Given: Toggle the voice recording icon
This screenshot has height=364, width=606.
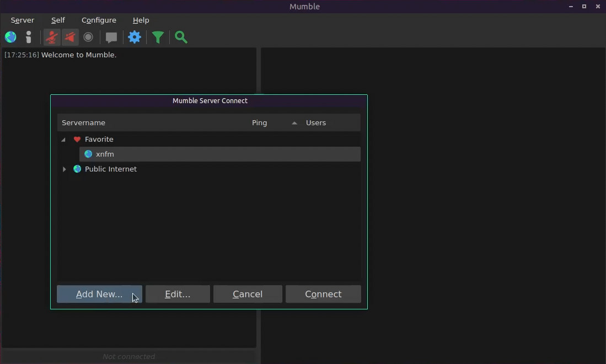Looking at the screenshot, I should click(88, 37).
